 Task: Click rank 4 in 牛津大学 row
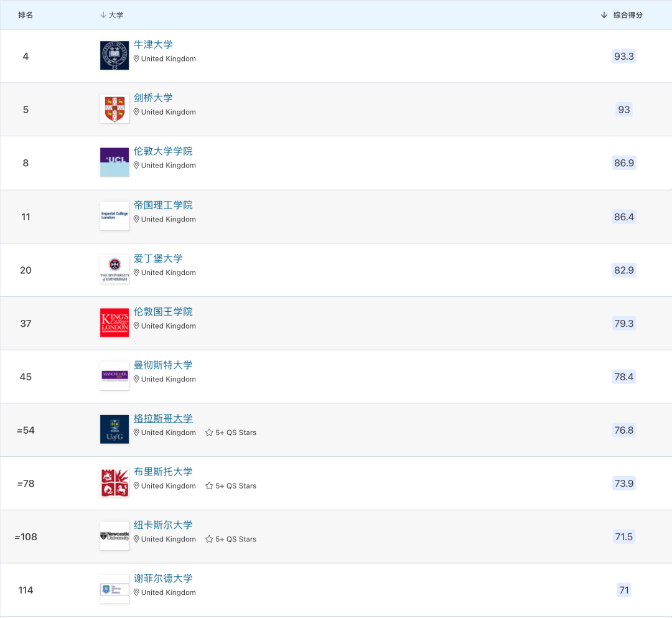(x=26, y=56)
